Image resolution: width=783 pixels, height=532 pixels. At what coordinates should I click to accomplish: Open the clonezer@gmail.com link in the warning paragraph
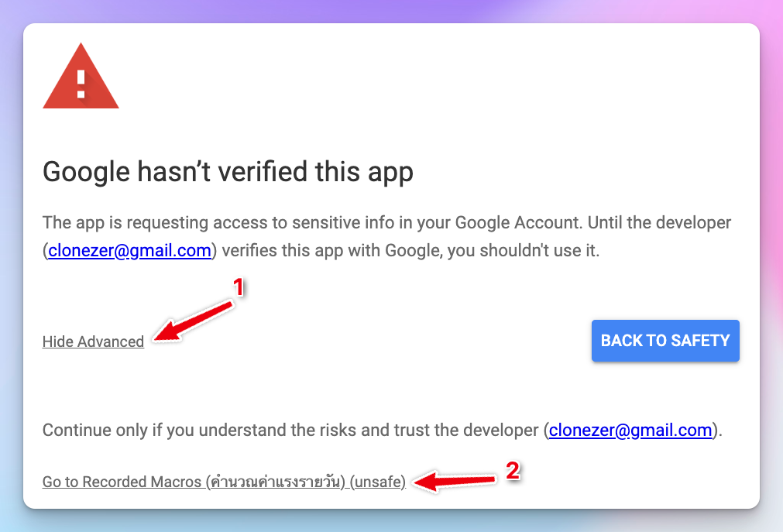click(x=129, y=250)
